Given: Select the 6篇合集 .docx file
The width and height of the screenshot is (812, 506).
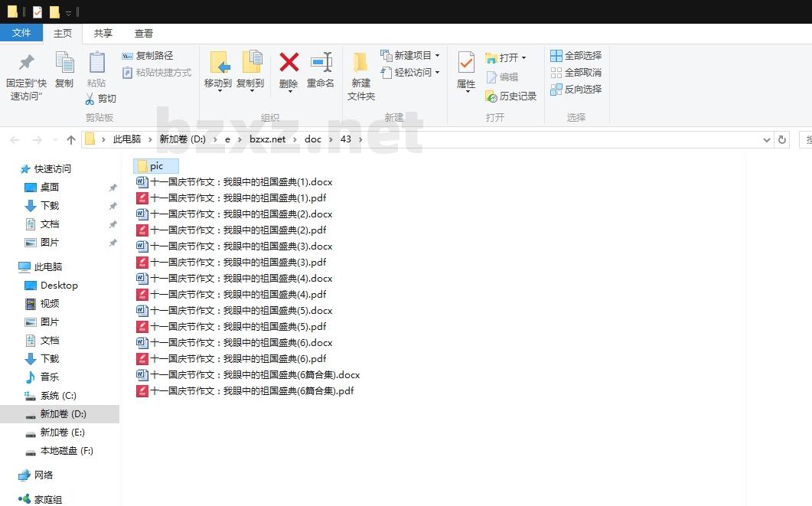Looking at the screenshot, I should coord(254,375).
